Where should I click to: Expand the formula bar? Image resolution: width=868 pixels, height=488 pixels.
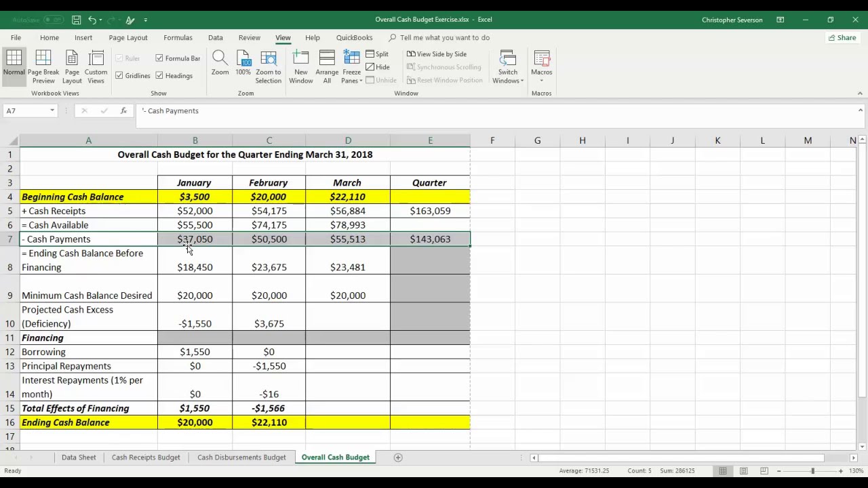click(x=860, y=110)
